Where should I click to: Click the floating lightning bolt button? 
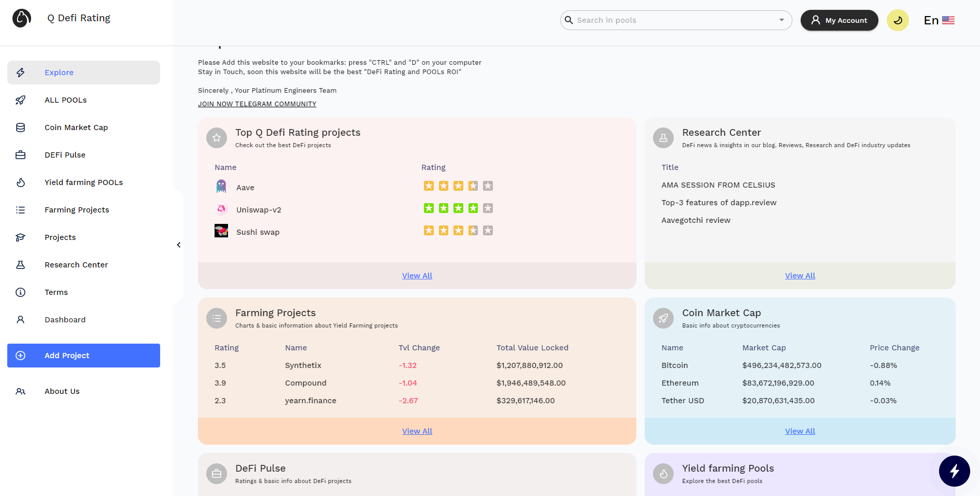pos(955,471)
